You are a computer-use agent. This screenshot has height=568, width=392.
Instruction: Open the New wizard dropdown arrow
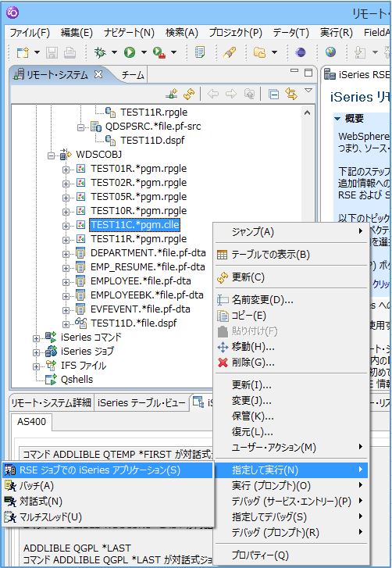click(x=37, y=53)
